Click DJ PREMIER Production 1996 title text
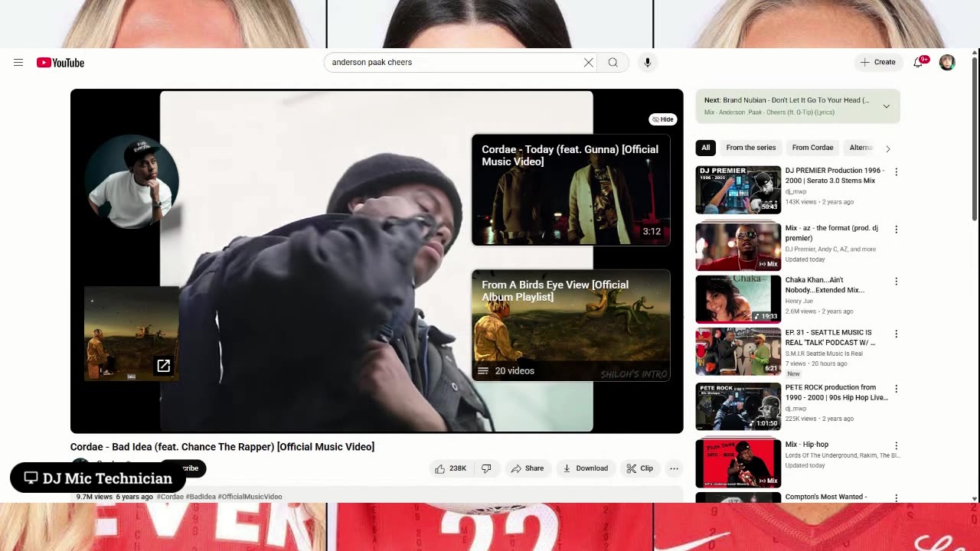 pyautogui.click(x=835, y=175)
